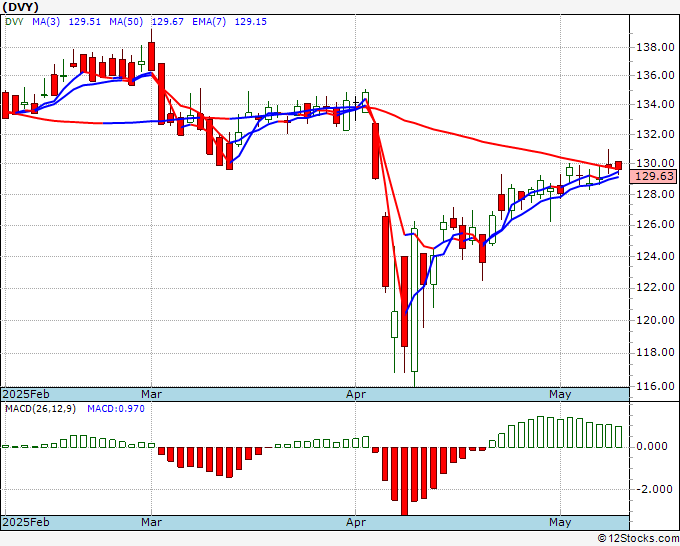Click the 138.00 price axis label

coord(655,47)
